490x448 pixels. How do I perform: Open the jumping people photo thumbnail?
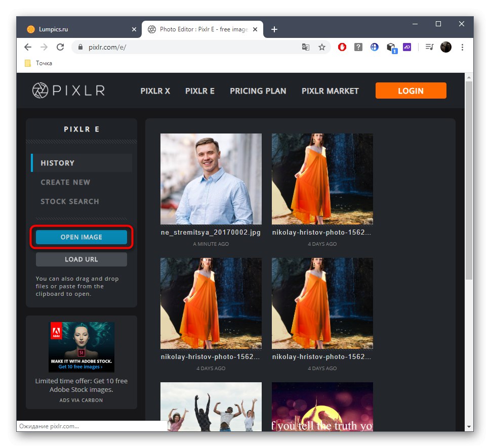coord(211,407)
